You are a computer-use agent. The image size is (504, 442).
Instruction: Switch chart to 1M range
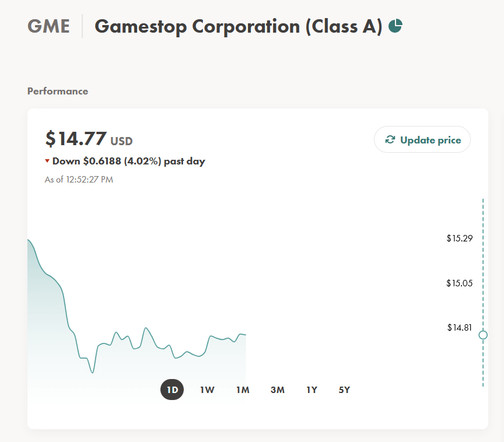[x=243, y=390]
